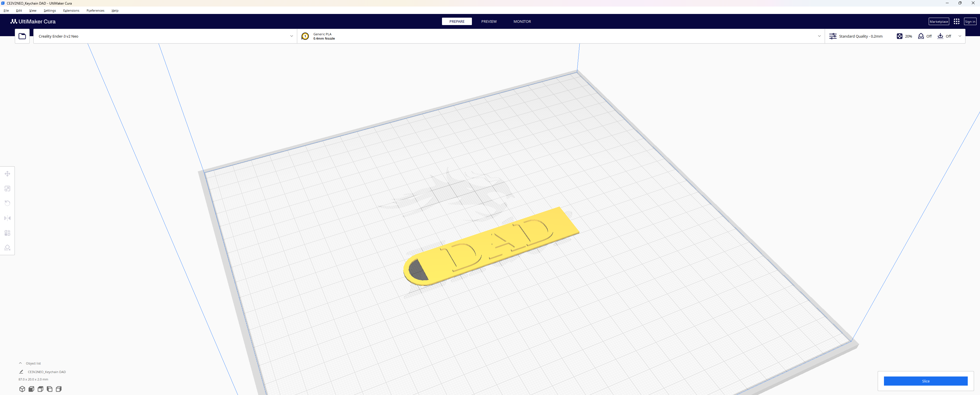Screen dimensions: 980x395
Task: Click the pencil icon to rename model
Action: click(21, 372)
